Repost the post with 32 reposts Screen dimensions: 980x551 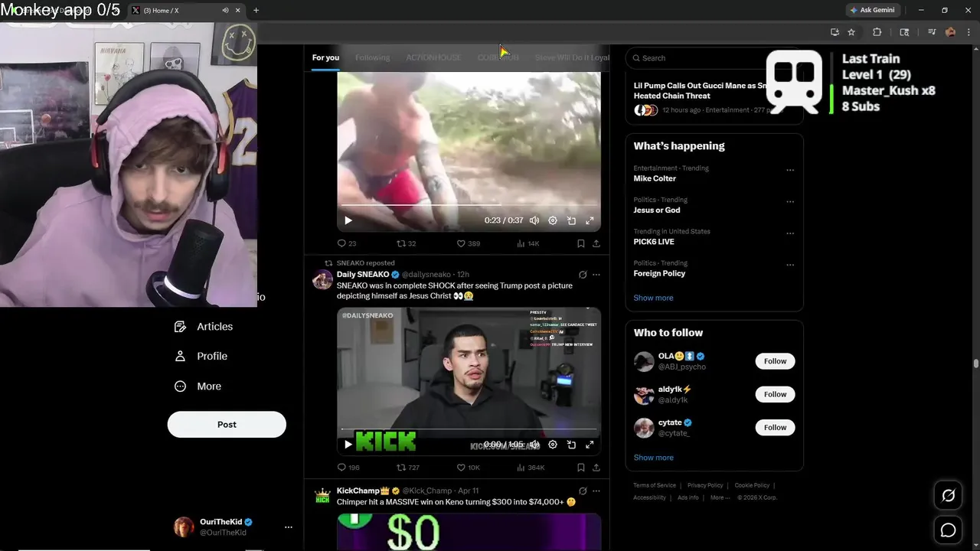[x=406, y=243]
